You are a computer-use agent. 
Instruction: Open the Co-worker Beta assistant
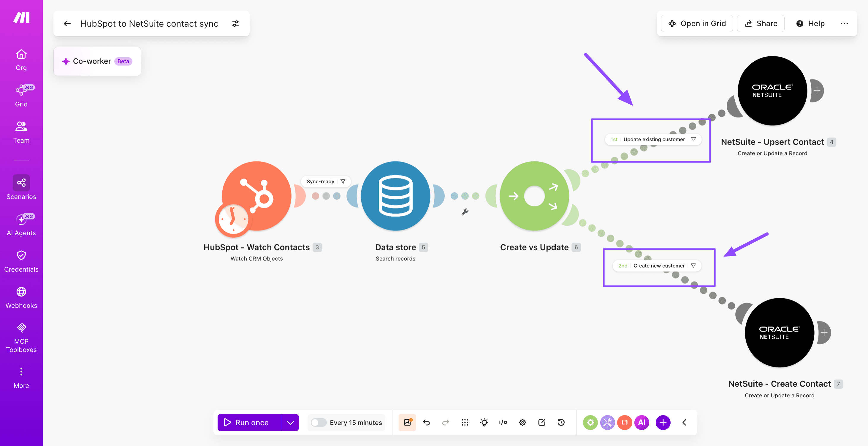(x=97, y=61)
